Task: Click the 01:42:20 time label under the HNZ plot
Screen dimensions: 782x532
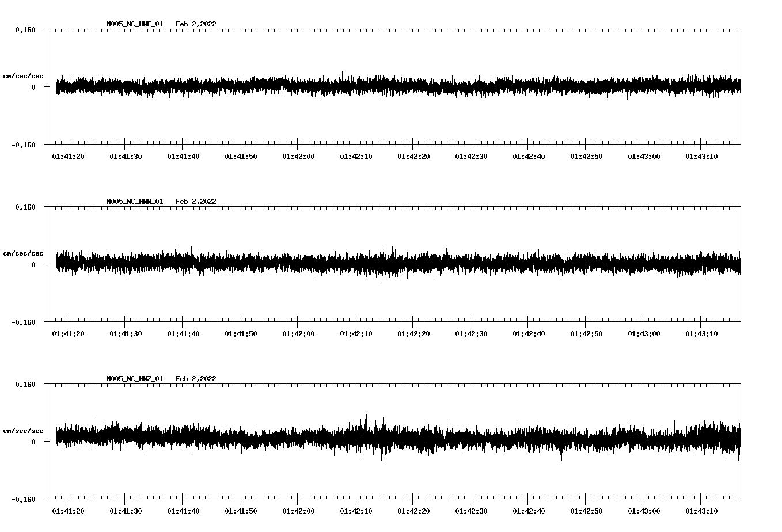Action: 413,511
